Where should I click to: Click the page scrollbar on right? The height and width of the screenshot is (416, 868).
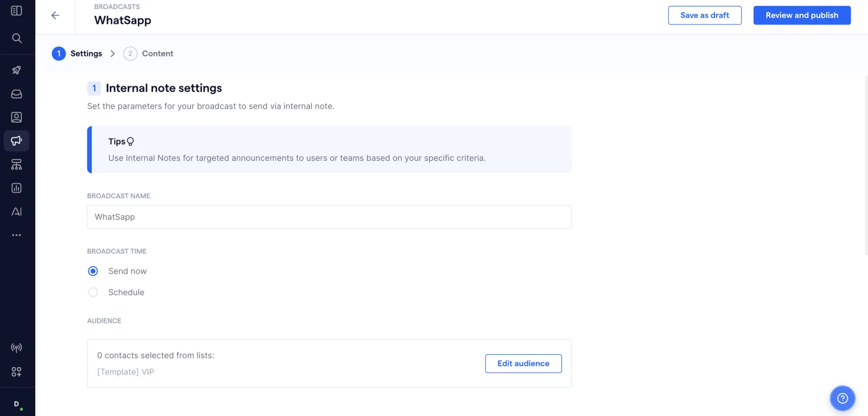[x=866, y=166]
